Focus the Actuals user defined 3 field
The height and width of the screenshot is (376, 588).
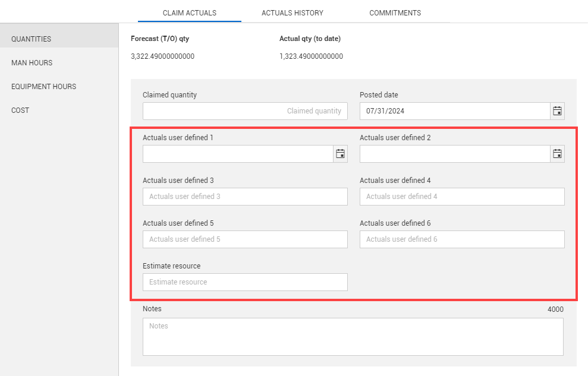245,197
